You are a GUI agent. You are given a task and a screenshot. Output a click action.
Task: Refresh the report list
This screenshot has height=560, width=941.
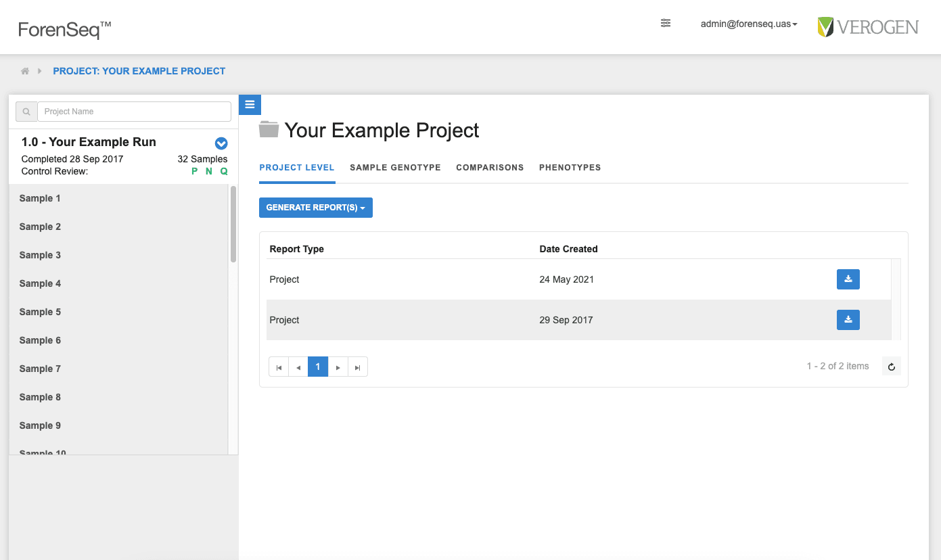pyautogui.click(x=892, y=367)
